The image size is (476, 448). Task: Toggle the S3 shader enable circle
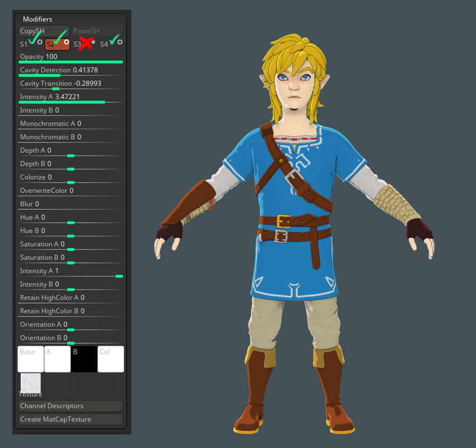(x=93, y=42)
